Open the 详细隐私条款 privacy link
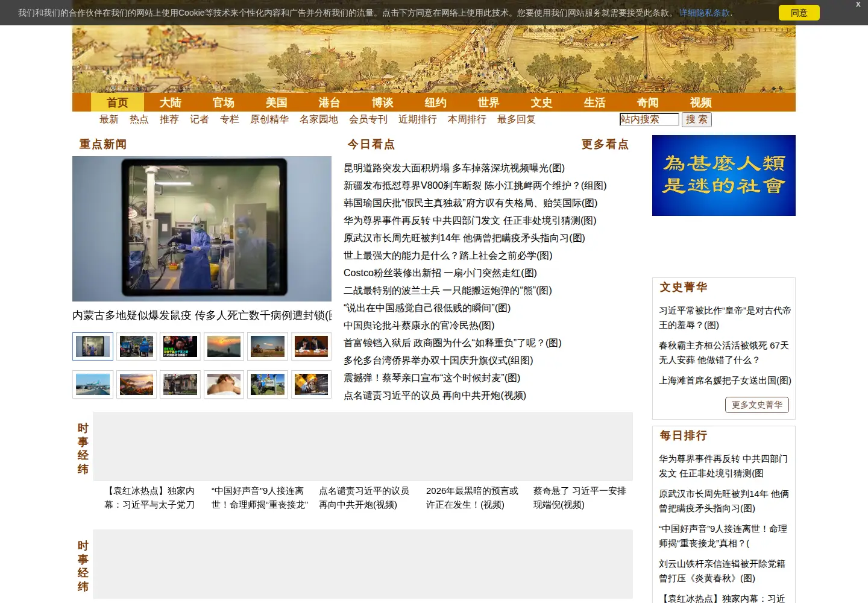This screenshot has height=603, width=868. click(704, 13)
